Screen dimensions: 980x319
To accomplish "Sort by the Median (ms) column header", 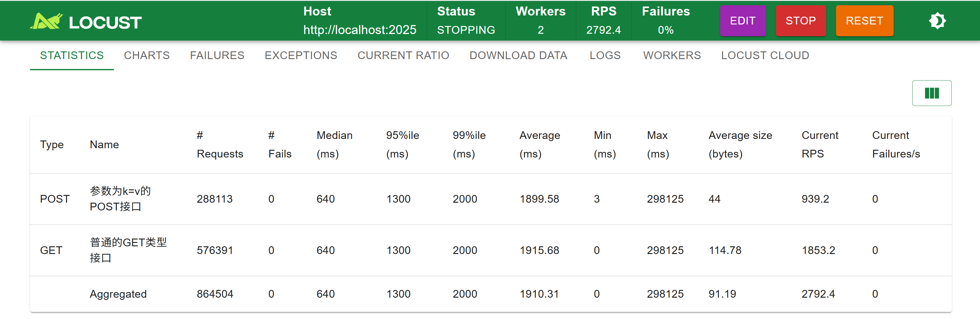I will pos(335,145).
